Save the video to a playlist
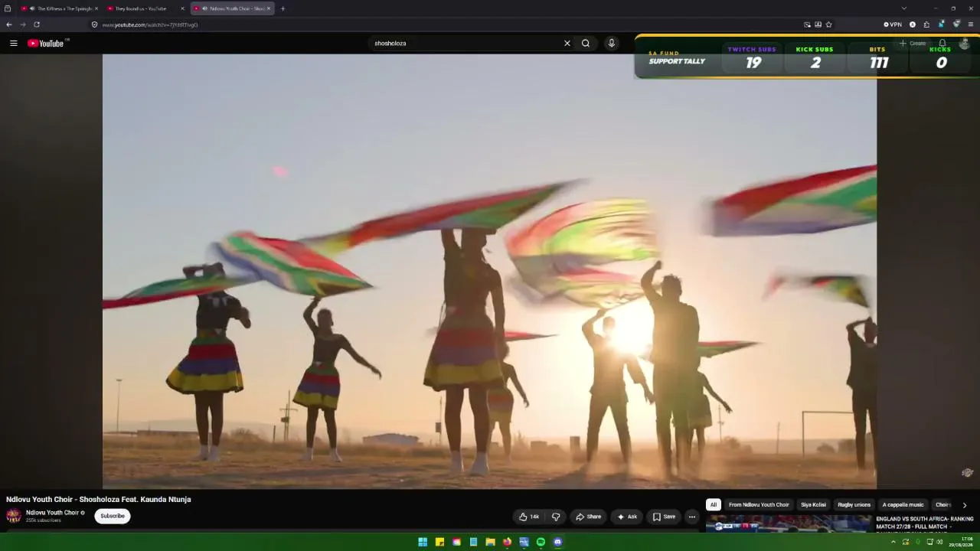980x551 pixels. coord(664,517)
